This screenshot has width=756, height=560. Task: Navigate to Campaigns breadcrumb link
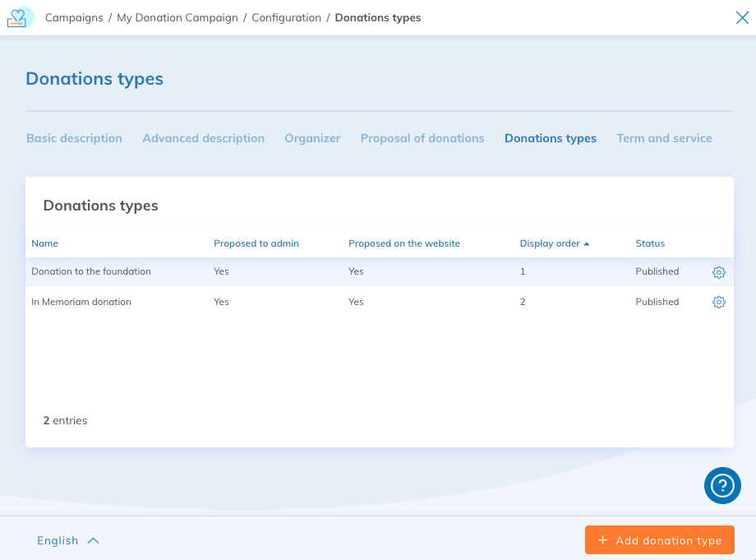coord(73,17)
